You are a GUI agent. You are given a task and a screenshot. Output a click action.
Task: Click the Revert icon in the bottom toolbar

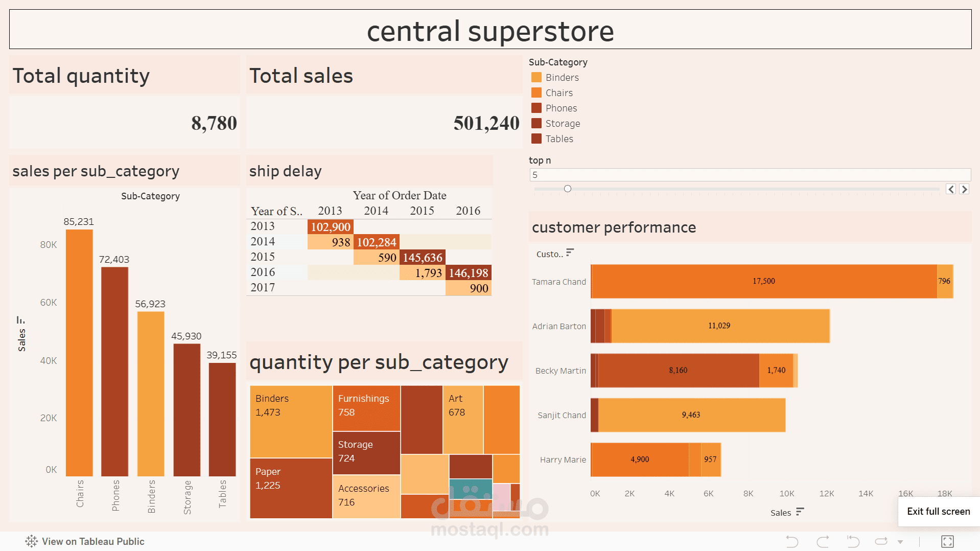coord(852,542)
